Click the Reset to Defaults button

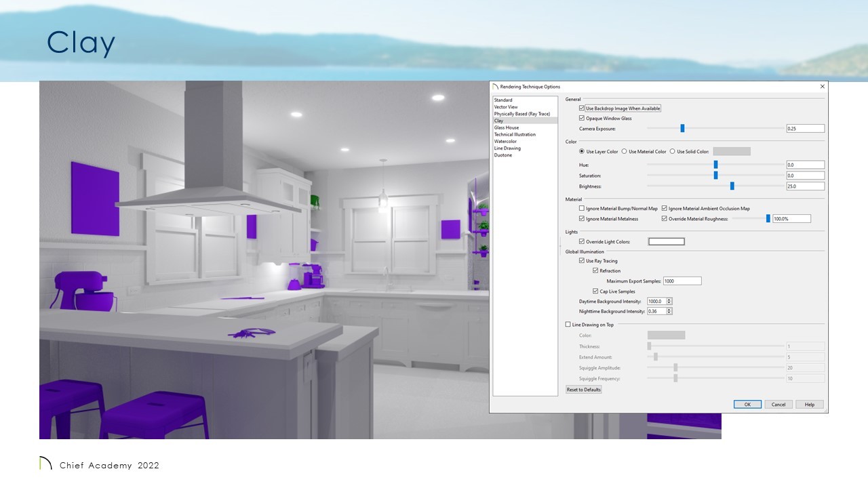coord(584,390)
